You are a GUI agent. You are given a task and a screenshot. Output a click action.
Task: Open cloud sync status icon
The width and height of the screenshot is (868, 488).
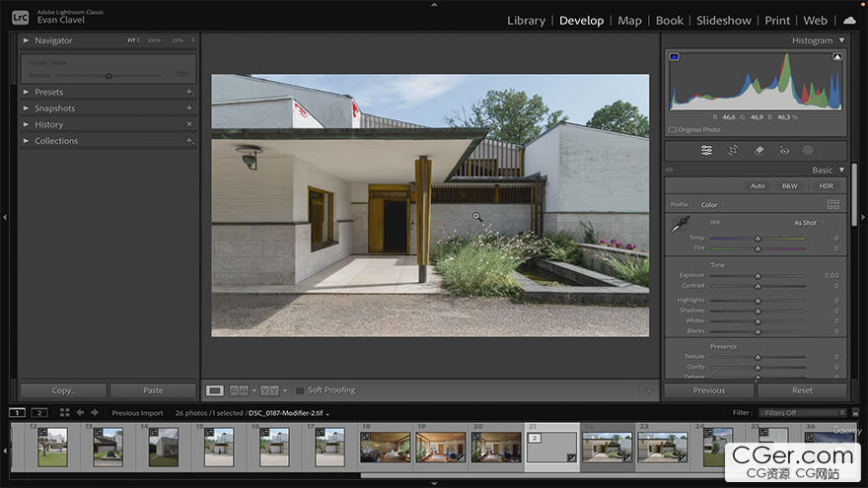pyautogui.click(x=849, y=20)
